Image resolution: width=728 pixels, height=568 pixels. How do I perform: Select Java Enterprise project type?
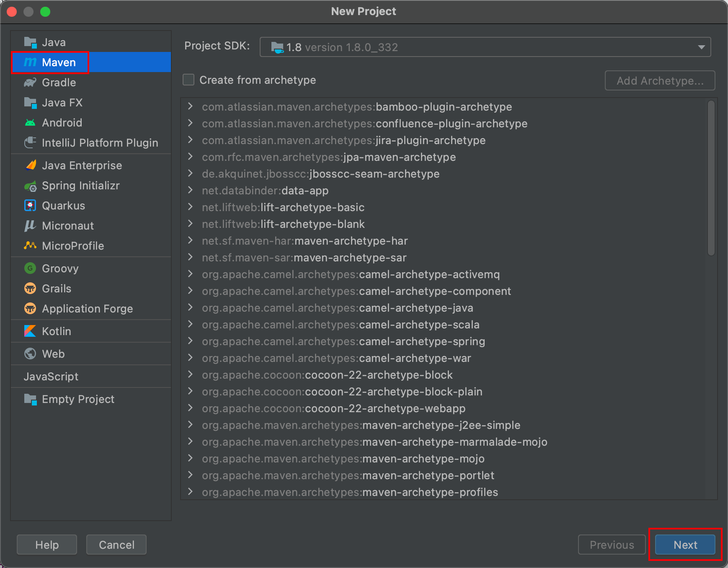pyautogui.click(x=91, y=165)
